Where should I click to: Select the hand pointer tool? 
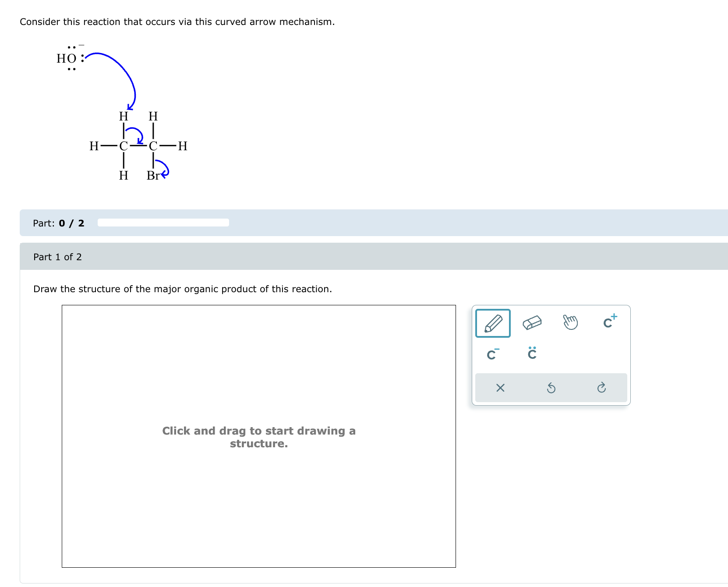coord(570,323)
